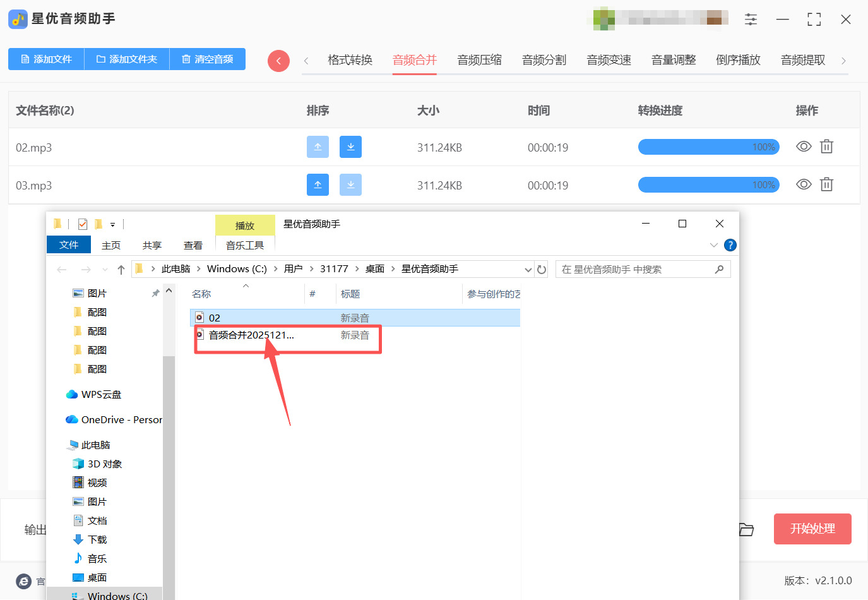The height and width of the screenshot is (600, 868).
Task: Click the Properties checkmark icon in Explorer toolbar
Action: point(83,224)
